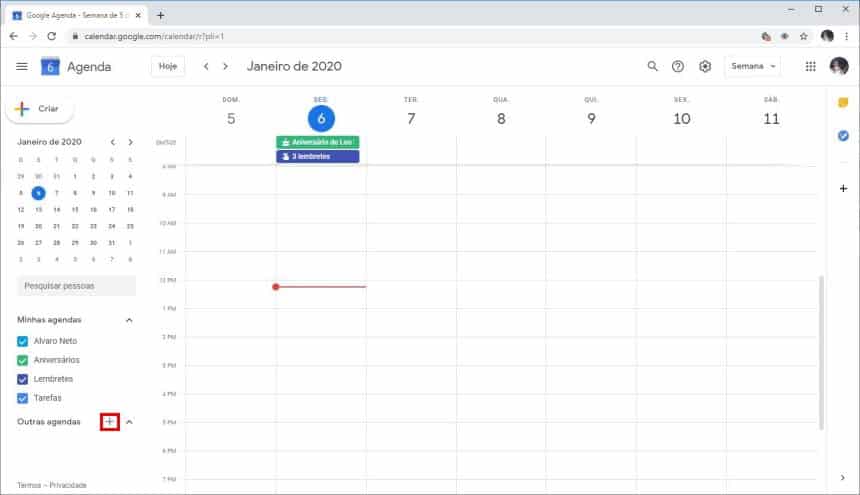Click the Alvaro Neto calendar label
Image resolution: width=860 pixels, height=495 pixels.
(x=55, y=341)
